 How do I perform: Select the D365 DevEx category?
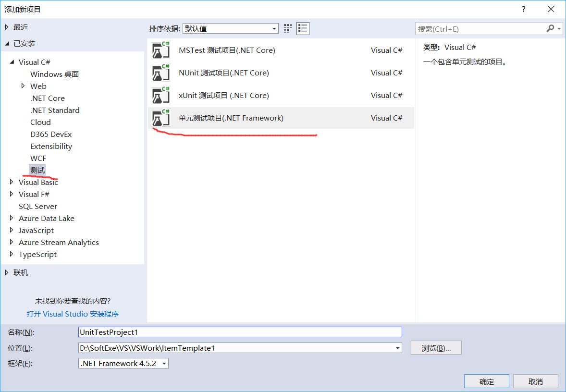pos(51,135)
